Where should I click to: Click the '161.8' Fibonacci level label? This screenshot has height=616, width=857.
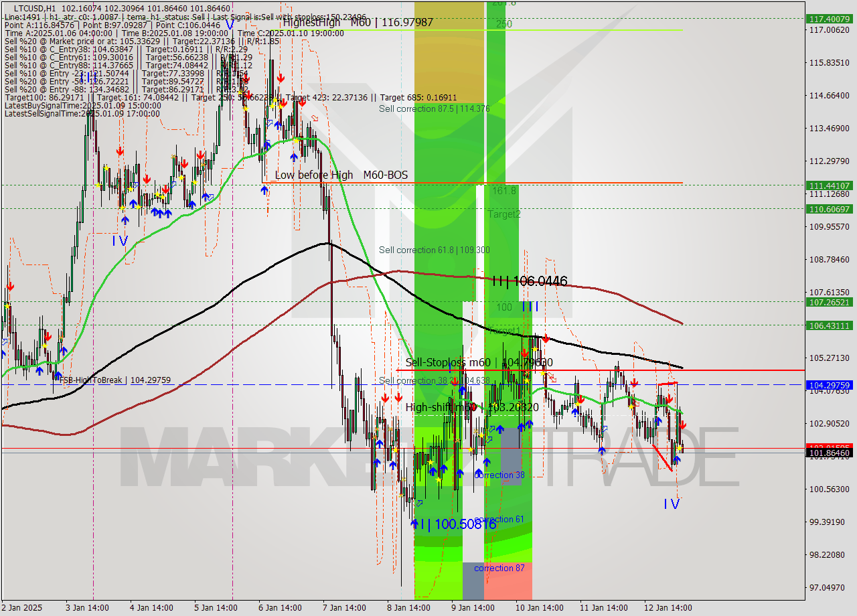coord(505,191)
